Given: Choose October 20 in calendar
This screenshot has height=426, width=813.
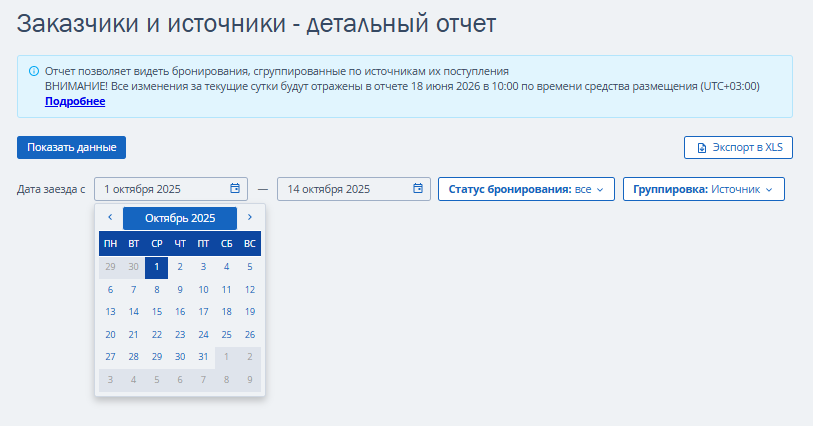Looking at the screenshot, I should point(110,335).
